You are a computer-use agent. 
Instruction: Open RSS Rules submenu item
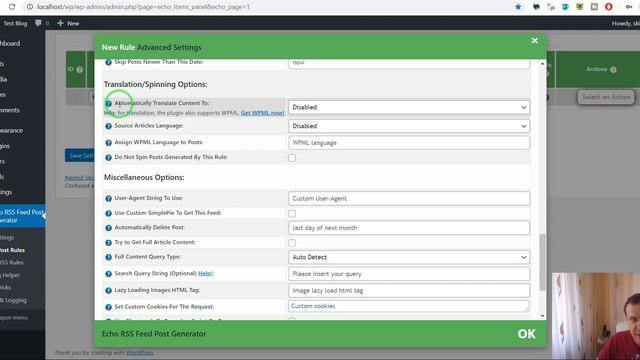pos(12,262)
